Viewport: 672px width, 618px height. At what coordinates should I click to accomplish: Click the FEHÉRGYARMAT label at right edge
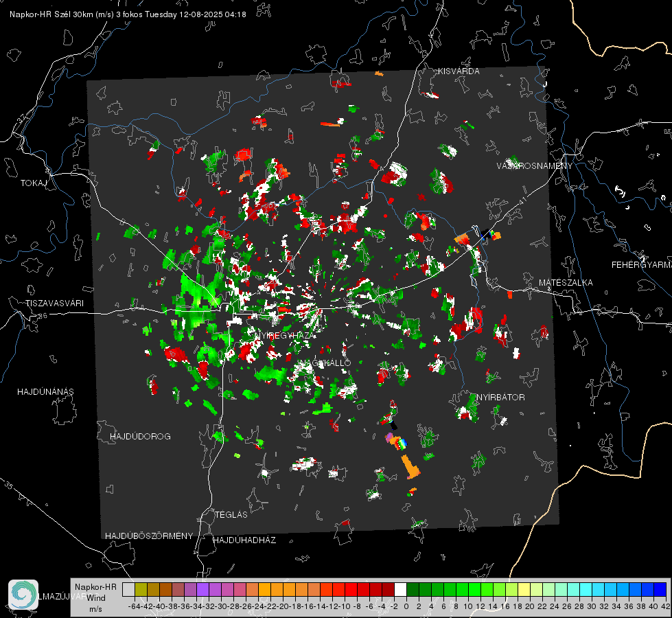tap(641, 265)
